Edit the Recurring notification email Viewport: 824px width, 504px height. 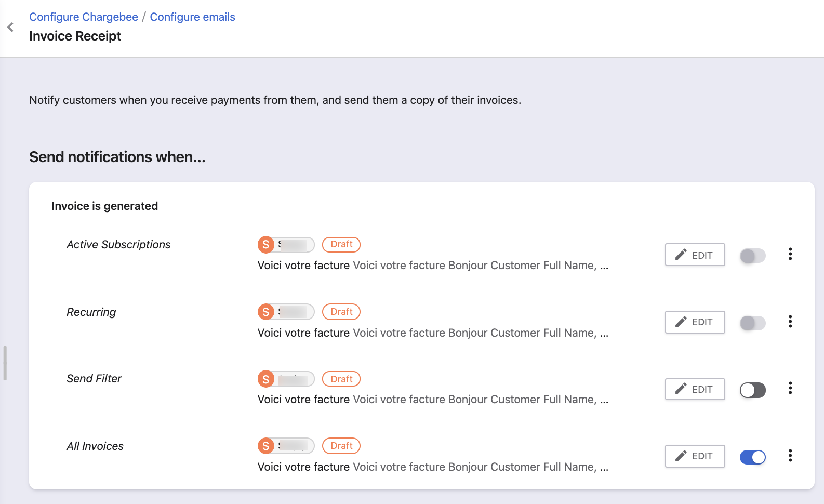click(x=695, y=322)
